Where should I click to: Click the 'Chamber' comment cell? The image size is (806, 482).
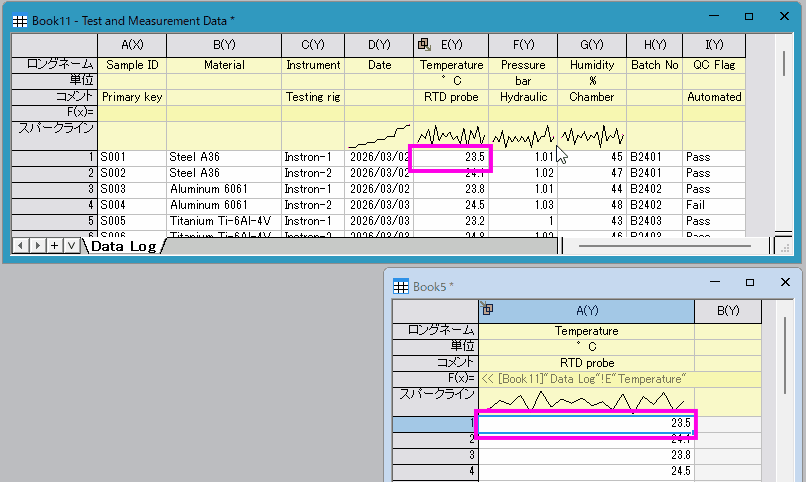tap(592, 97)
